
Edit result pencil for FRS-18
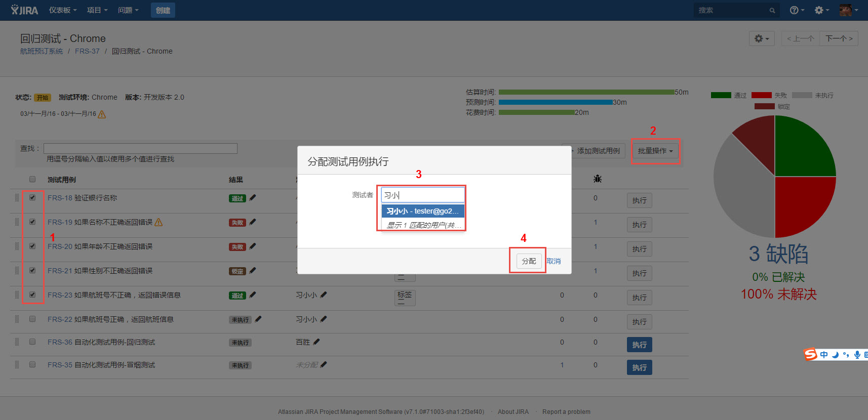(x=253, y=198)
